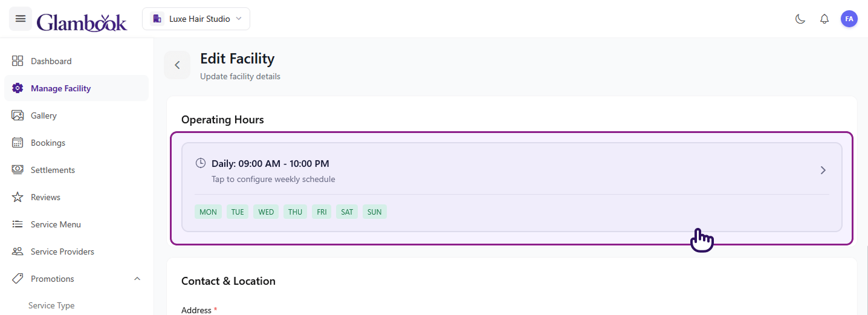
Task: Click the Bookings calendar icon
Action: (x=18, y=143)
